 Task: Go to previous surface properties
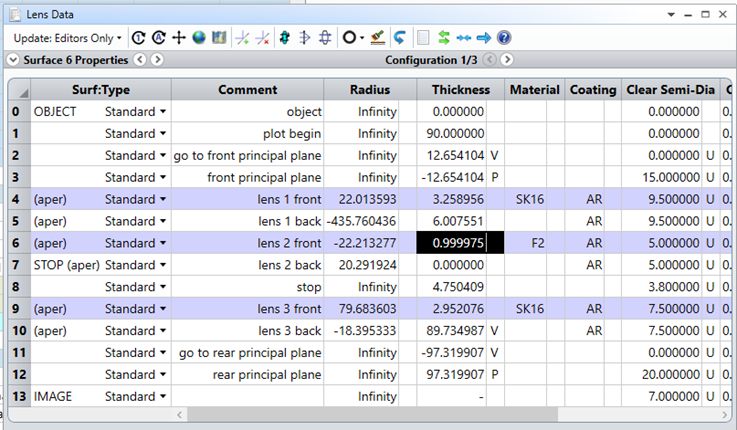(x=140, y=60)
